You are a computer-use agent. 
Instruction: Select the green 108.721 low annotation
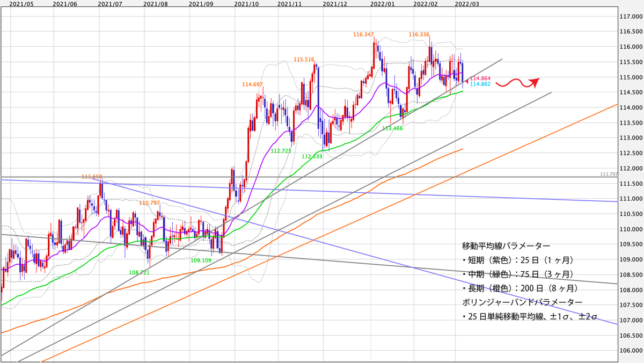click(x=139, y=272)
